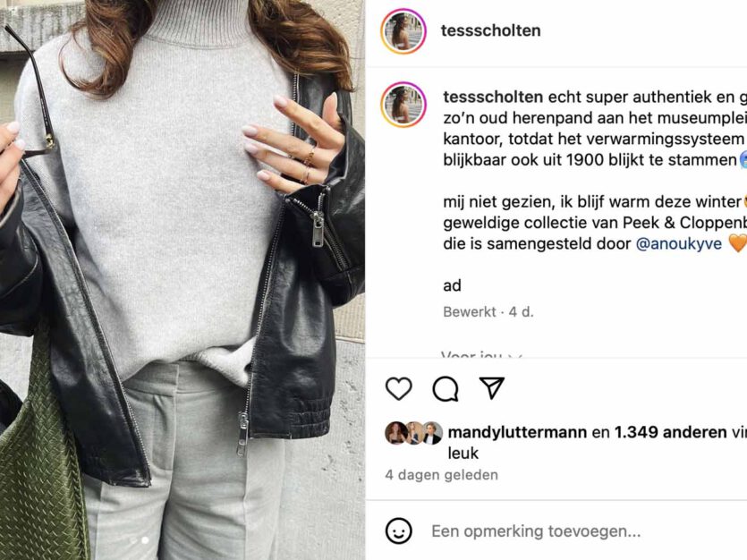The image size is (747, 560).
Task: Click the Bewerkt 4 d. caption label
Action: click(488, 312)
